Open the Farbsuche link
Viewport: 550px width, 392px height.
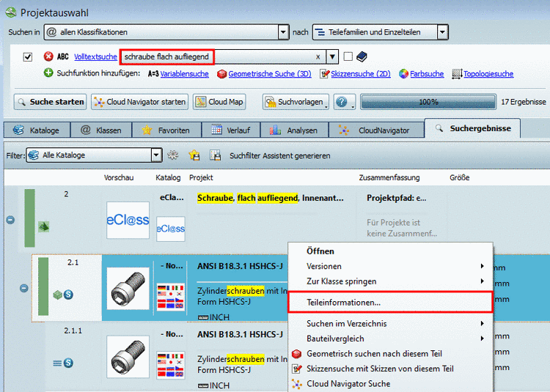(x=427, y=74)
